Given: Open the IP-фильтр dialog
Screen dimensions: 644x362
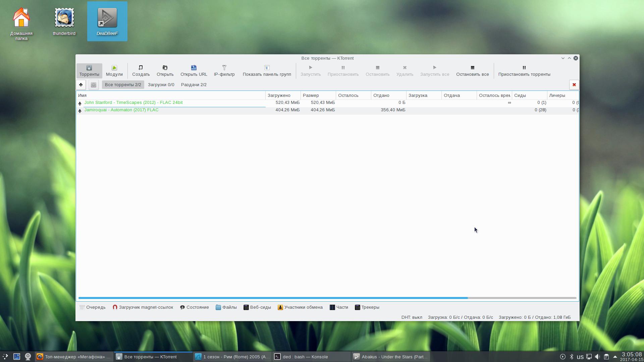Looking at the screenshot, I should pyautogui.click(x=224, y=71).
